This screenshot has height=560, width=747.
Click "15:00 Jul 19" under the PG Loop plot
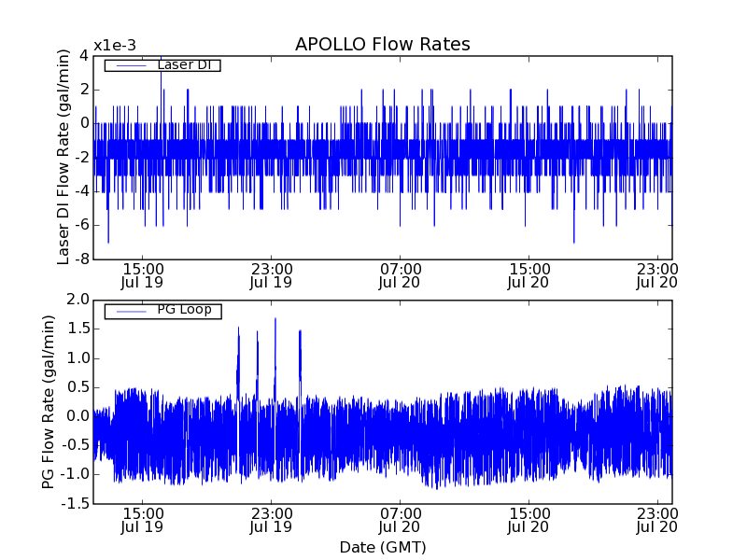click(143, 520)
